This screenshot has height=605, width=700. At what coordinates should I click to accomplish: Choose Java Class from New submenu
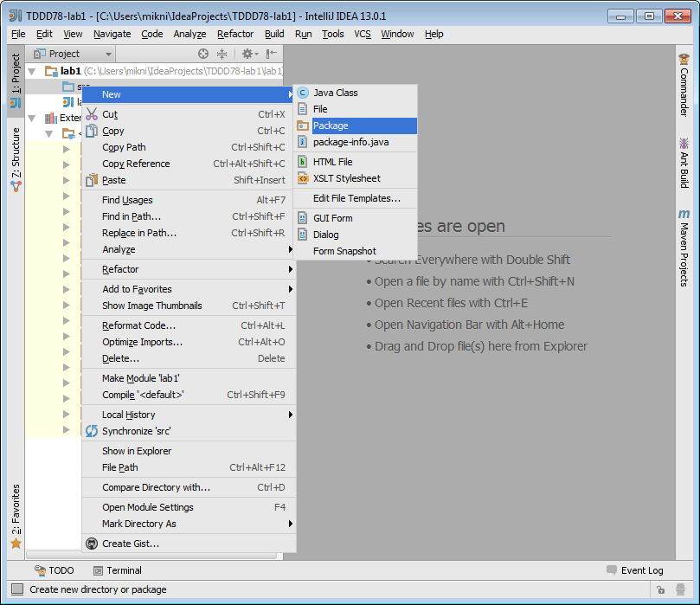click(x=356, y=93)
